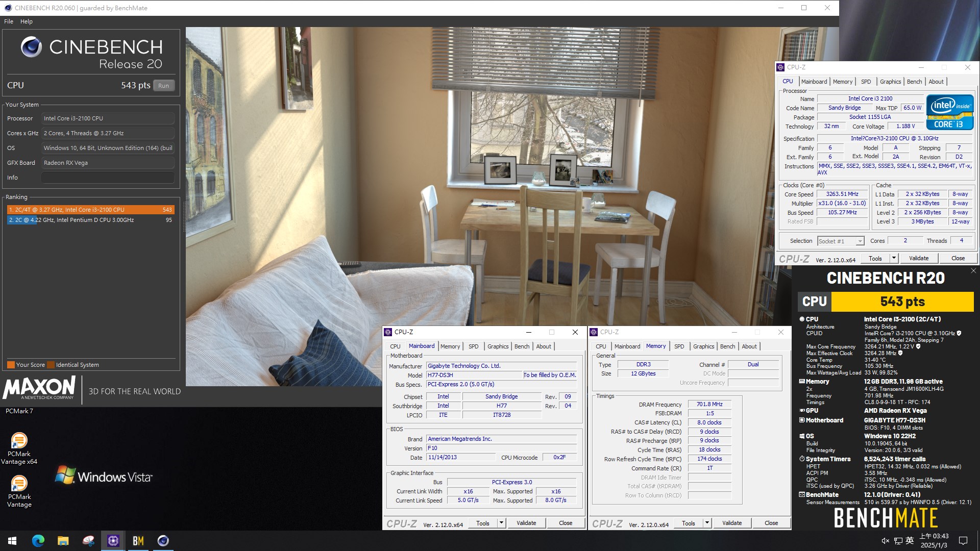Image resolution: width=980 pixels, height=551 pixels.
Task: Open the PCMark Vantage desktop shortcut
Action: pos(19,491)
